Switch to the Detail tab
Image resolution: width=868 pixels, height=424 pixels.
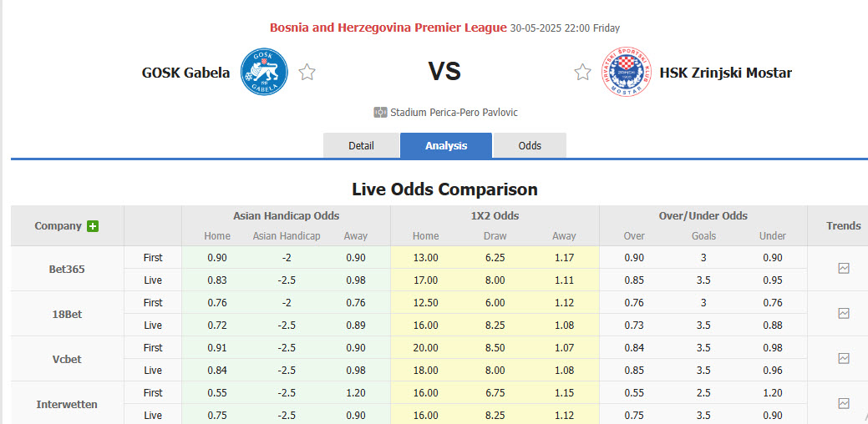pos(361,145)
